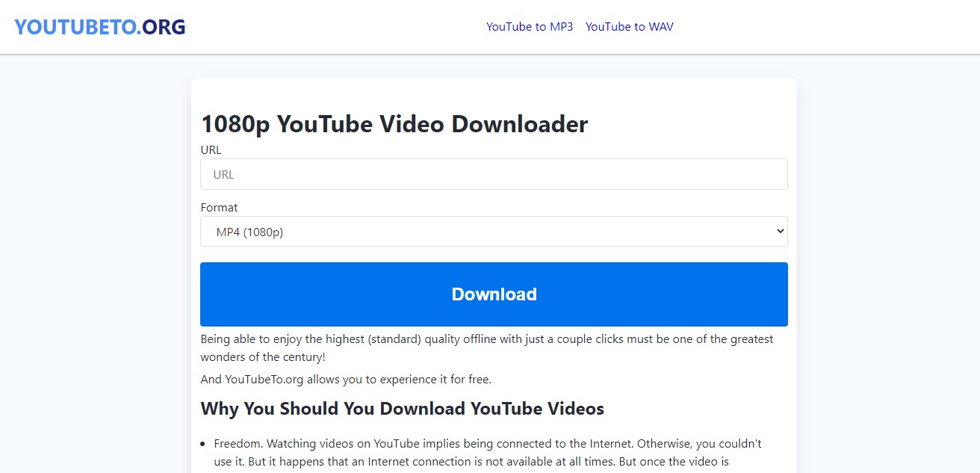Focus the URL input field
Image resolution: width=980 pixels, height=473 pixels.
click(x=494, y=174)
